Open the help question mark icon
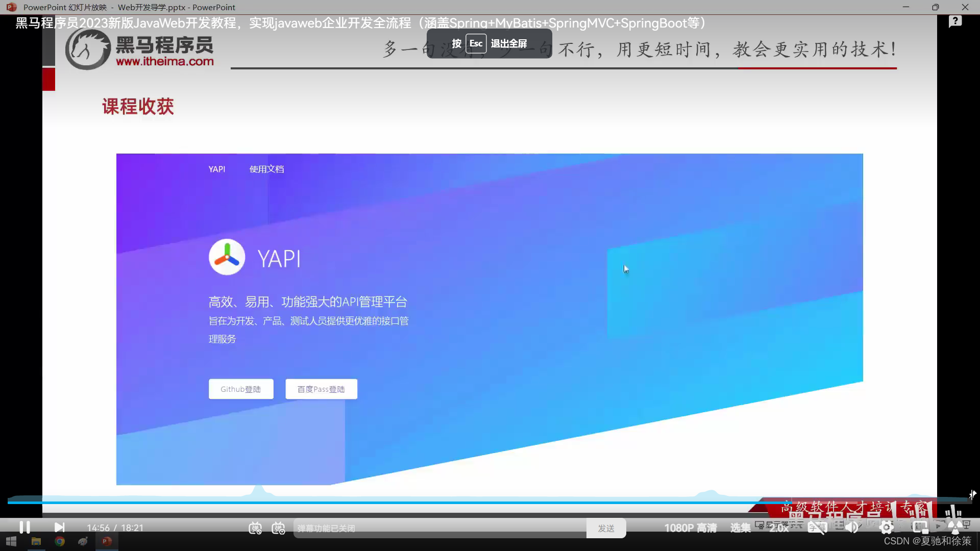 tap(955, 21)
